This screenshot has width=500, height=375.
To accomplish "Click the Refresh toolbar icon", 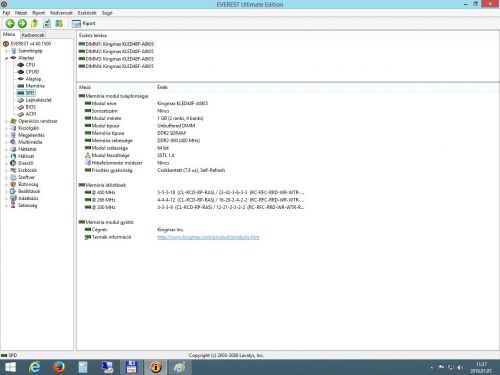I will 47,23.
